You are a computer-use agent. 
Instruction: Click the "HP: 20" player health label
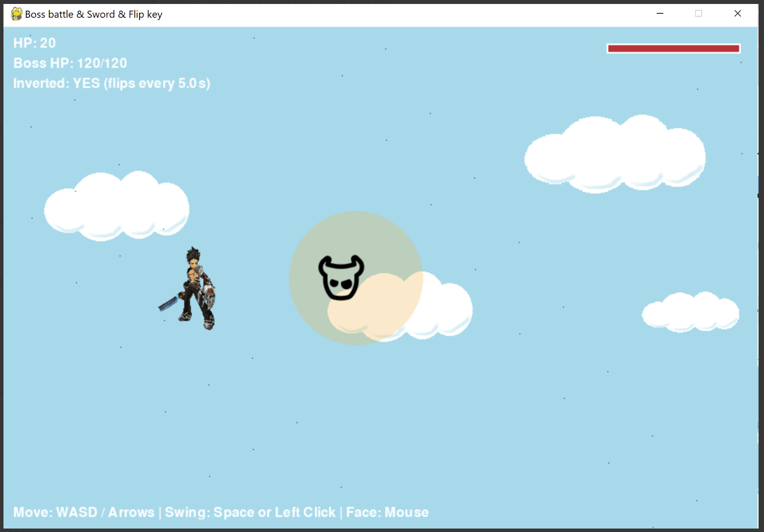tap(35, 43)
